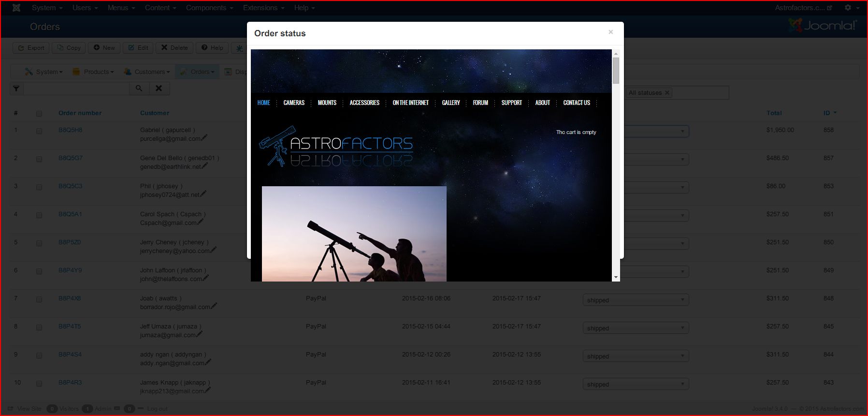Click the dialog's vertical scrollbar thumb
This screenshot has height=416, width=868.
[x=616, y=71]
